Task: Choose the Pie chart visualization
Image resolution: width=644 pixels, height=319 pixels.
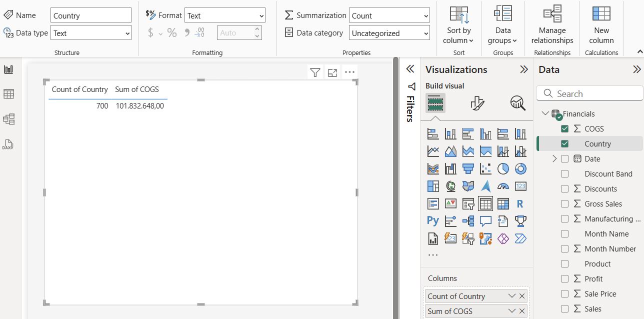Action: point(503,169)
